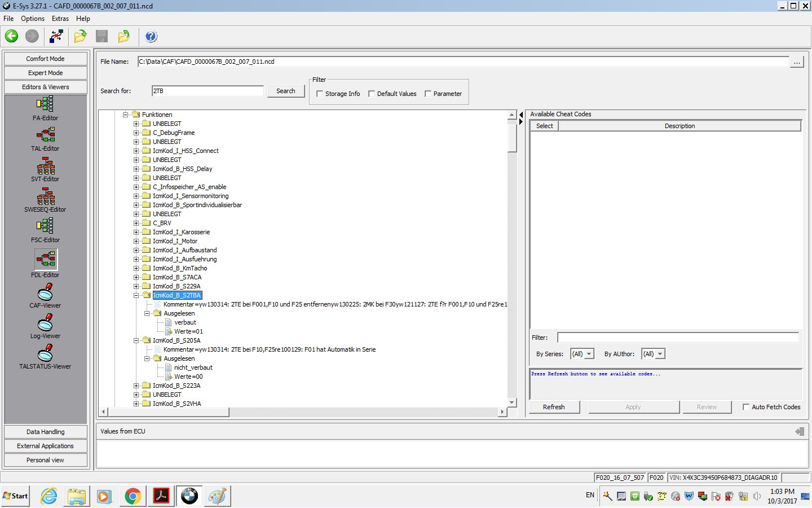
Task: Open Windows Explorer from the taskbar
Action: [x=77, y=497]
